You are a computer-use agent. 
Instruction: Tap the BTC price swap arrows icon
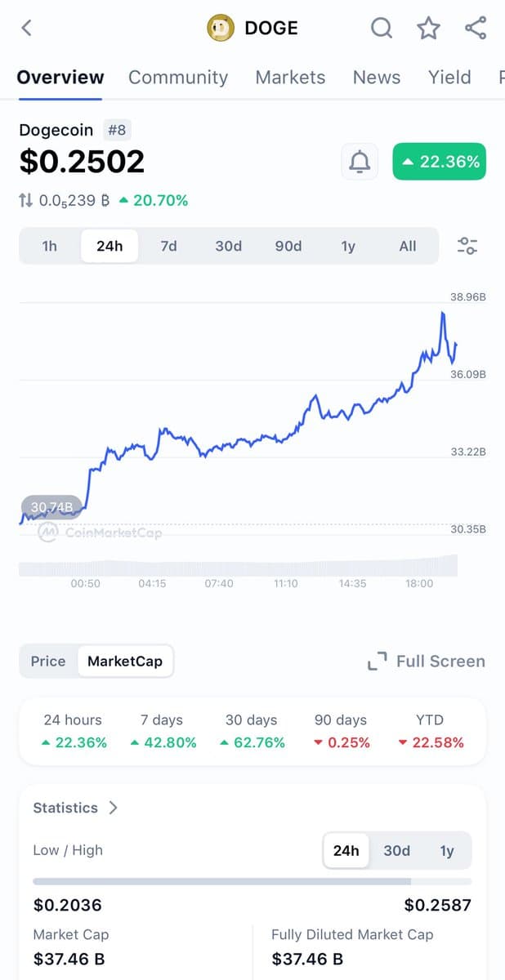pos(26,200)
